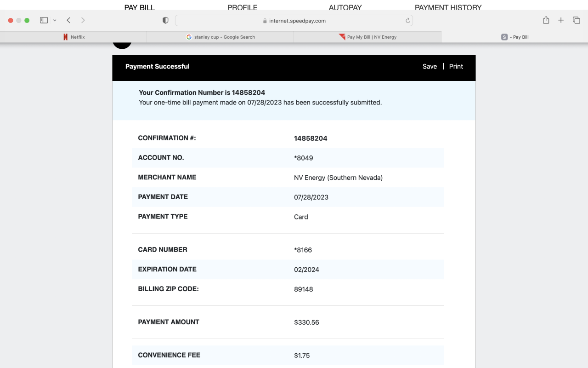The image size is (588, 368).
Task: Click the 'Your Confirmation Number is 14858204' banner text
Action: pos(202,92)
